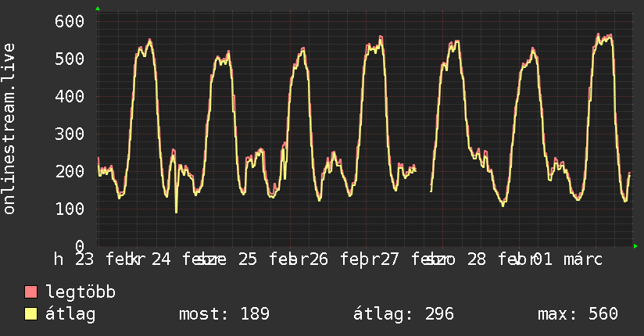Click the 'h 23' x-axis label
Image resolution: width=644 pixels, height=336 pixels.
74,259
